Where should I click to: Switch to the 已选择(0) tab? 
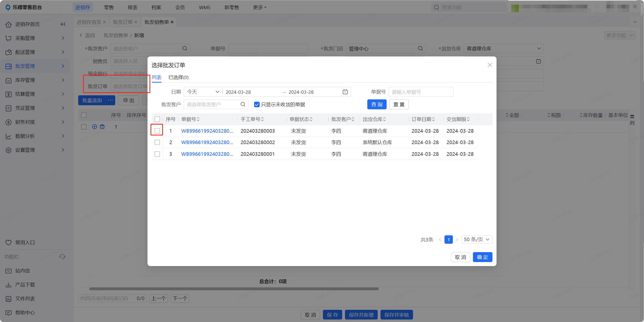(178, 77)
